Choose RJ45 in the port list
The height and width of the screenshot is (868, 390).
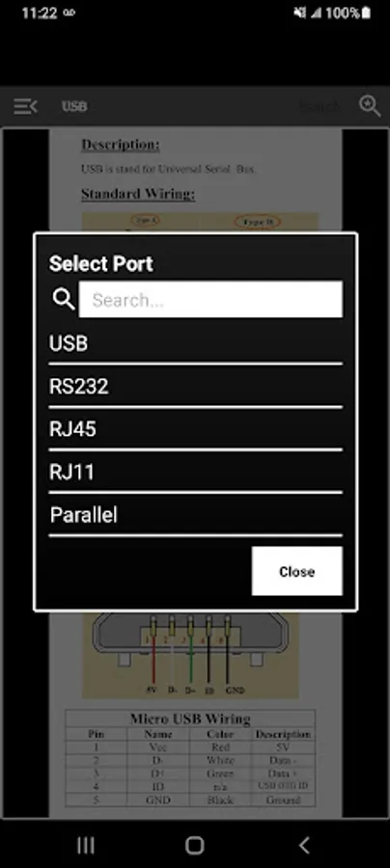[196, 429]
